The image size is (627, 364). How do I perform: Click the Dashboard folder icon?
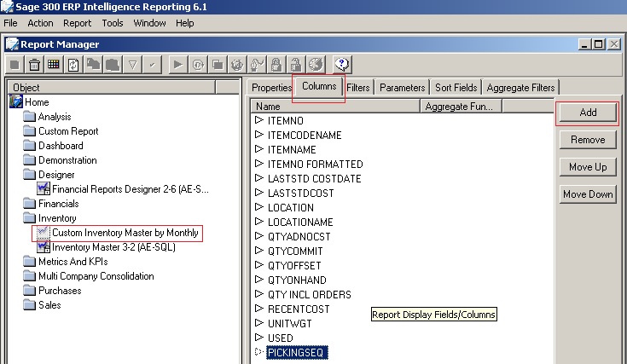[x=29, y=146]
